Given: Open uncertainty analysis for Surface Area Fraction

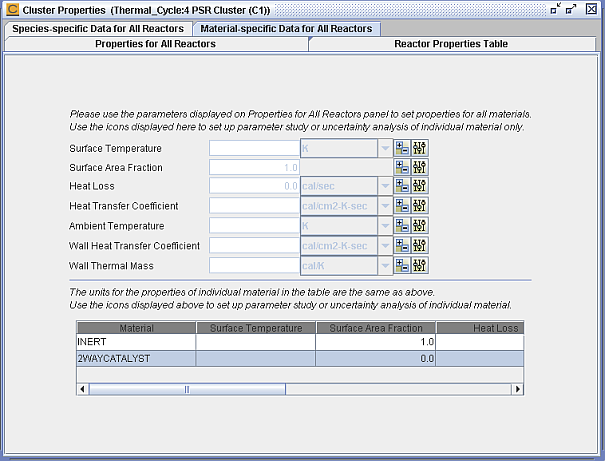Looking at the screenshot, I should [x=419, y=167].
